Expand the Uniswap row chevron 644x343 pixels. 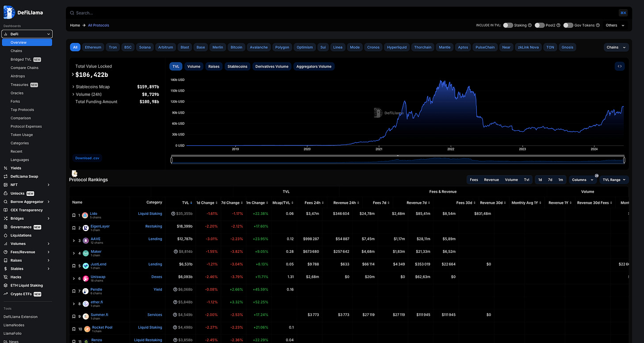74,279
